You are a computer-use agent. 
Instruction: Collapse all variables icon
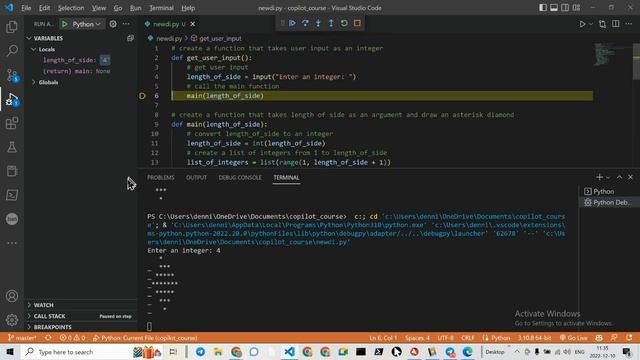click(130, 38)
